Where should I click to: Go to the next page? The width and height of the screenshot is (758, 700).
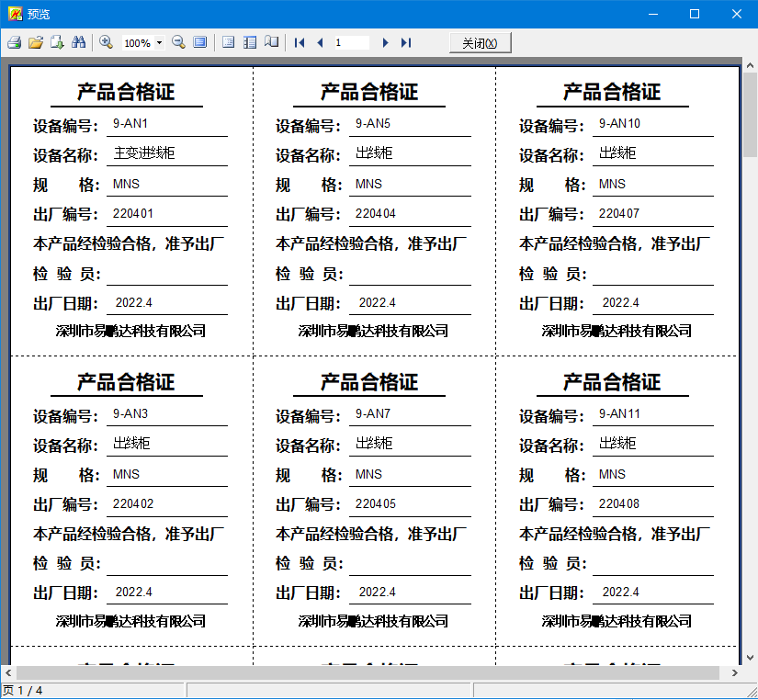click(385, 42)
